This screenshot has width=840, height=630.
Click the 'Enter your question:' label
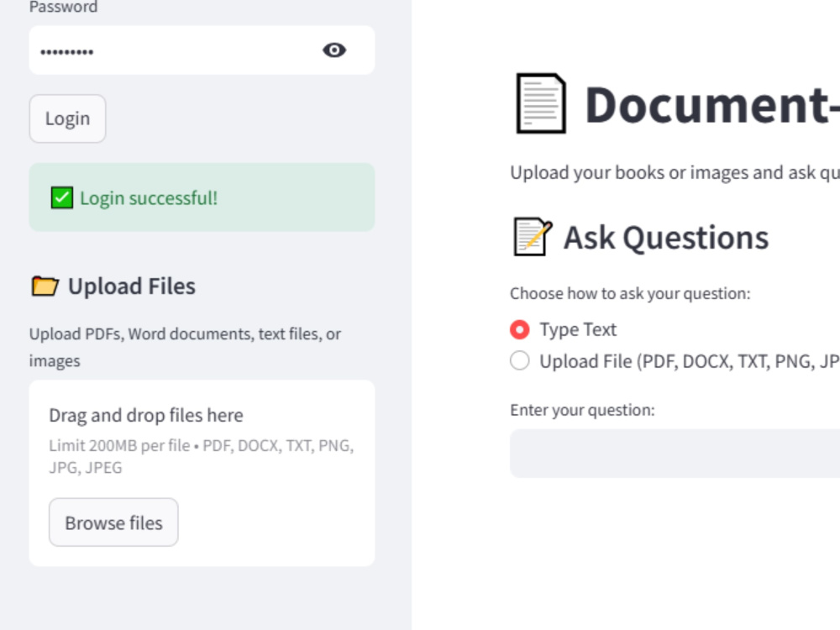[582, 410]
